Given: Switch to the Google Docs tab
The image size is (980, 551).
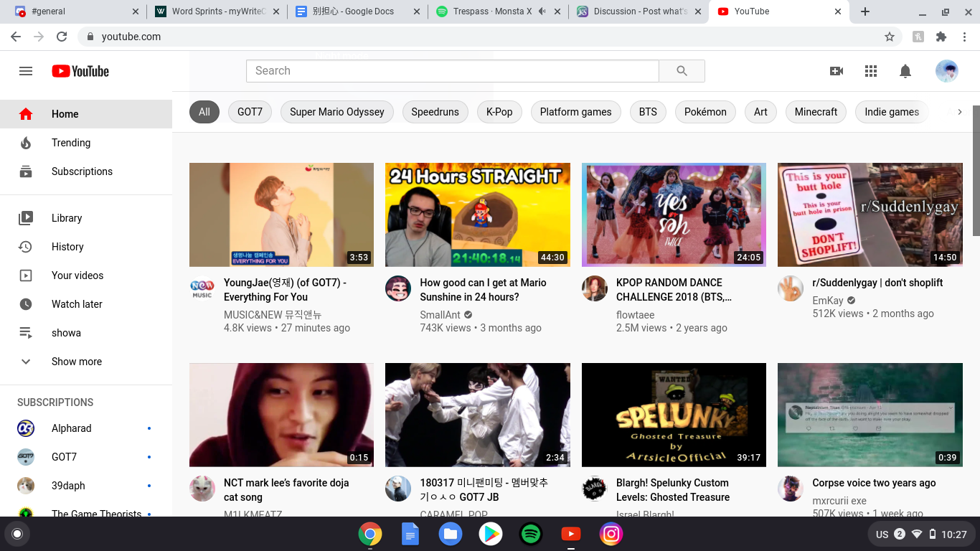Looking at the screenshot, I should (x=357, y=11).
